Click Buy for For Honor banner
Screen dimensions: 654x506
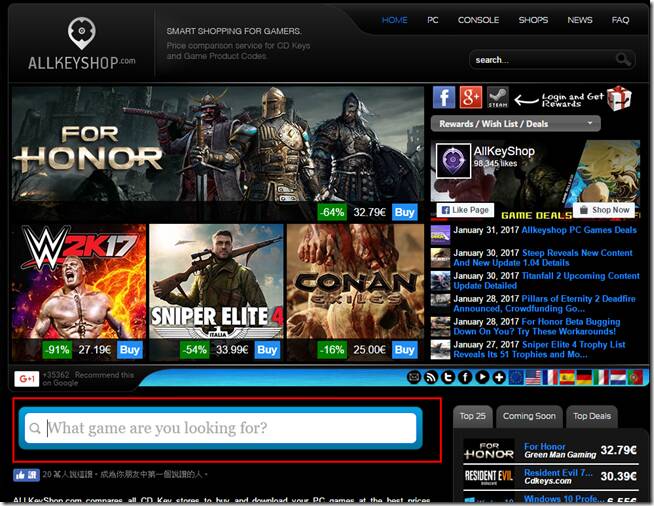coord(404,212)
